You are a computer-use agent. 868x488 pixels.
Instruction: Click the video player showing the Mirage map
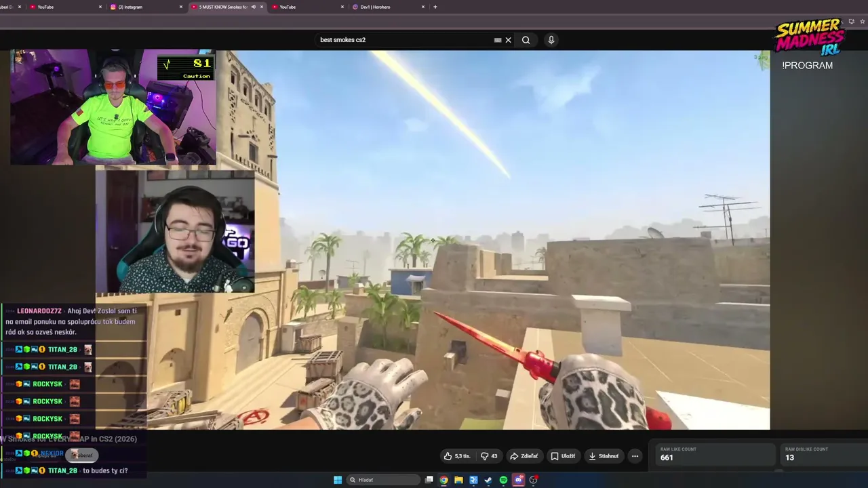(433, 240)
